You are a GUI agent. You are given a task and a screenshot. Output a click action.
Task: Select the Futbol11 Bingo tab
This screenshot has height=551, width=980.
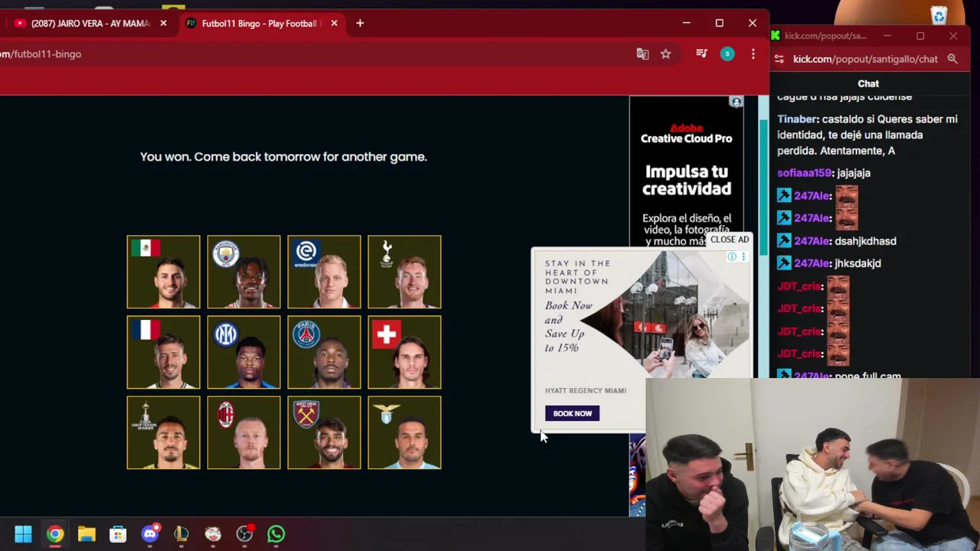[x=263, y=23]
